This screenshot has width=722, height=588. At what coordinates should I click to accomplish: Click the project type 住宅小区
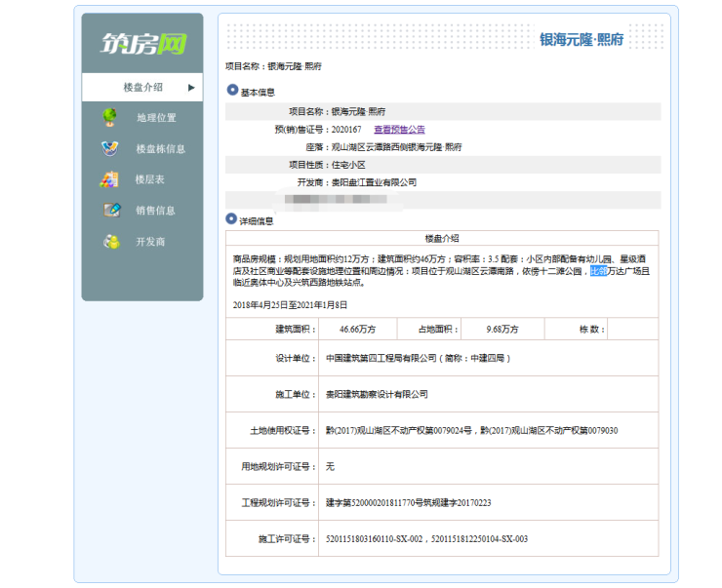coord(348,165)
